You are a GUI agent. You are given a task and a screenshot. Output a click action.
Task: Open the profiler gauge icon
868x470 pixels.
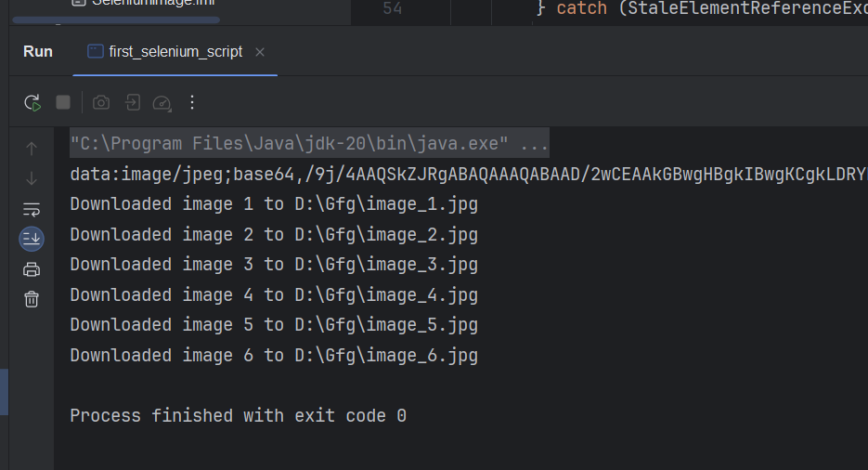(162, 102)
